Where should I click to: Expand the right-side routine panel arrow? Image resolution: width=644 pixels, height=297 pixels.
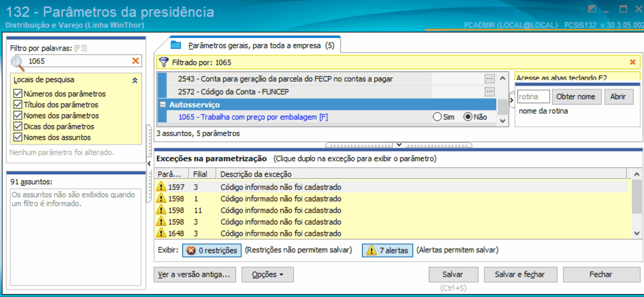(x=511, y=99)
